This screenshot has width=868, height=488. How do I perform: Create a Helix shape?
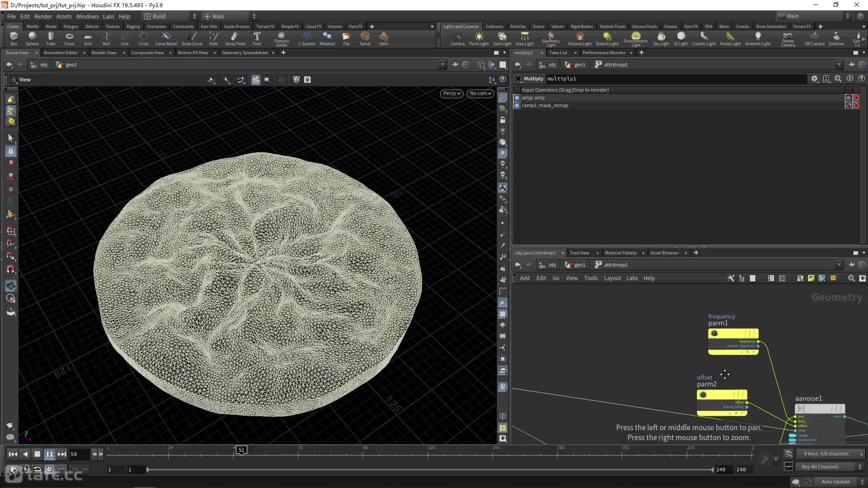tap(384, 38)
